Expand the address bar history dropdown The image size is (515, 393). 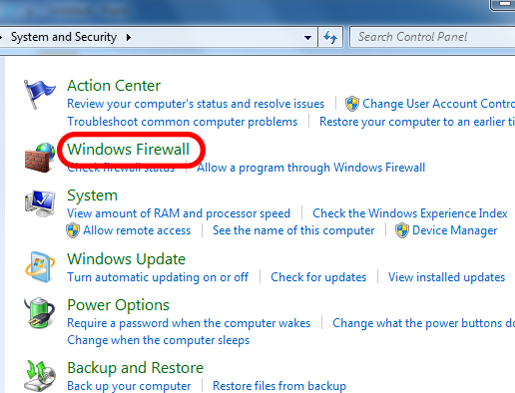tap(308, 37)
